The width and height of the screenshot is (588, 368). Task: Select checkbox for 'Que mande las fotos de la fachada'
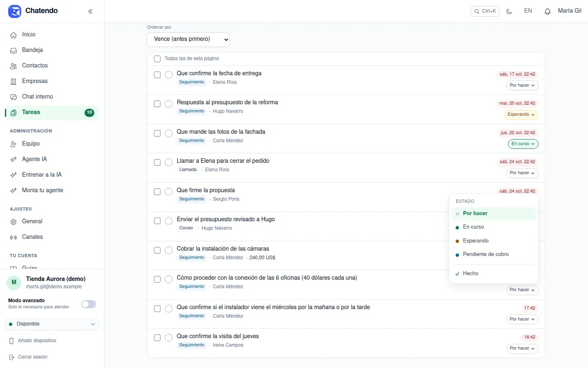click(157, 133)
